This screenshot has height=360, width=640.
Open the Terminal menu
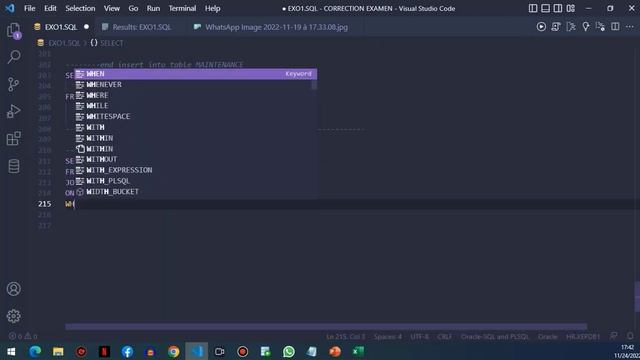[x=182, y=8]
